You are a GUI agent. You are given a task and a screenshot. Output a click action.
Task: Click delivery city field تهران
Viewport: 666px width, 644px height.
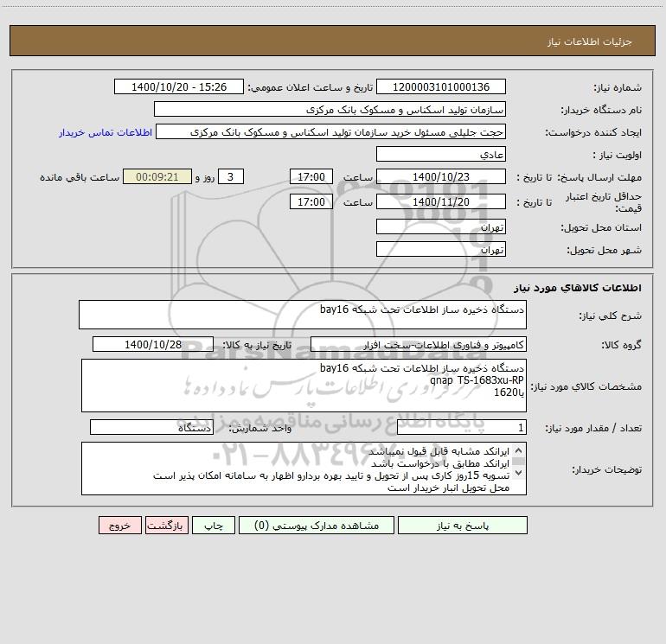(441, 249)
